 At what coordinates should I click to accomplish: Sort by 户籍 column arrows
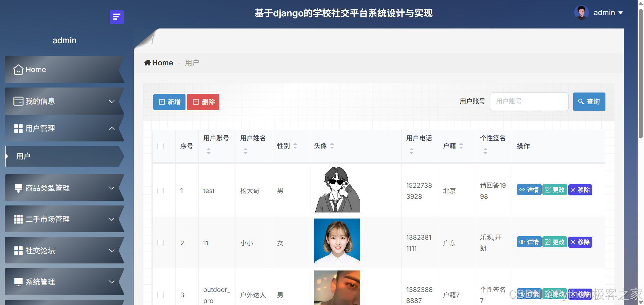coord(461,146)
